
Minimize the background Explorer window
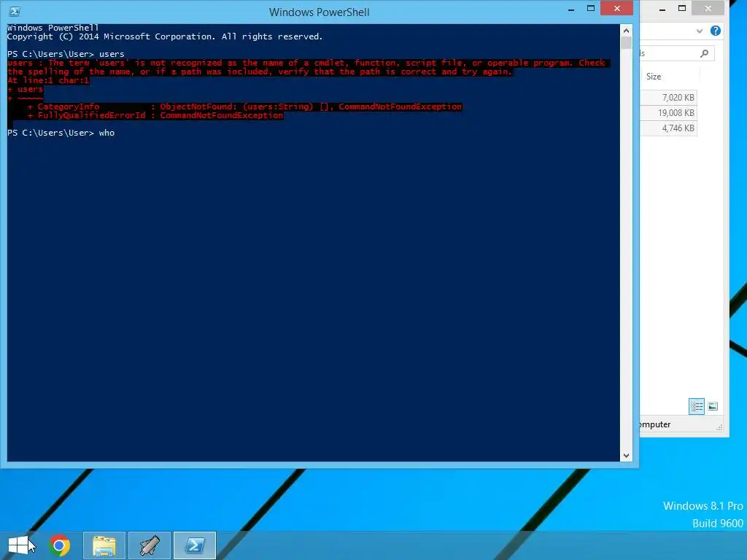click(x=662, y=9)
